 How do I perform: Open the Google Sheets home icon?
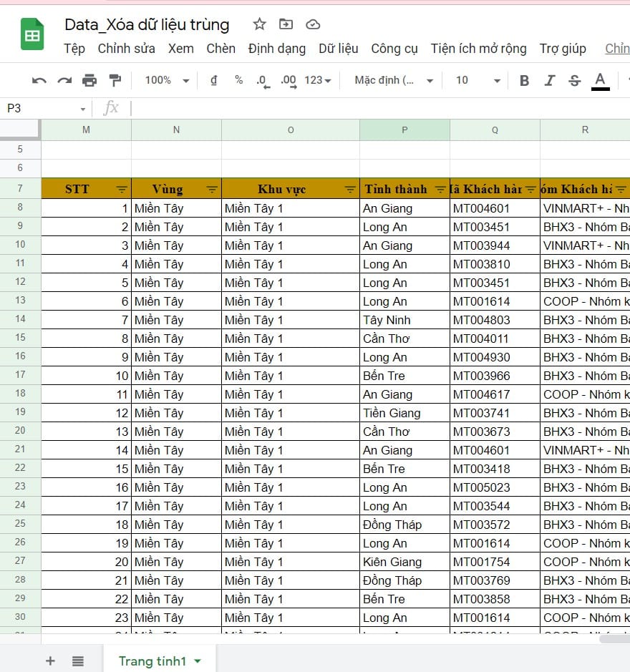coord(32,34)
